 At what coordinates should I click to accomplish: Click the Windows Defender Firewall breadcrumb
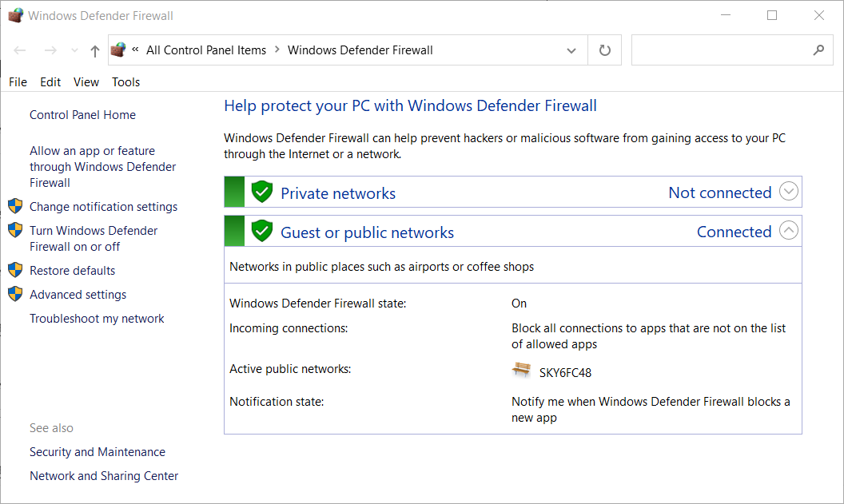[360, 50]
